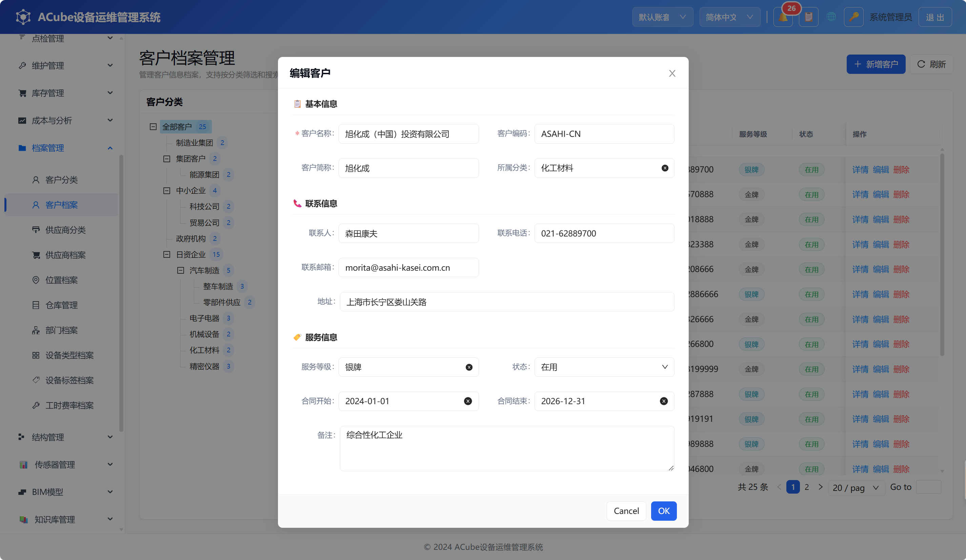Open 供应商档案 sidebar item
966x560 pixels.
point(61,255)
